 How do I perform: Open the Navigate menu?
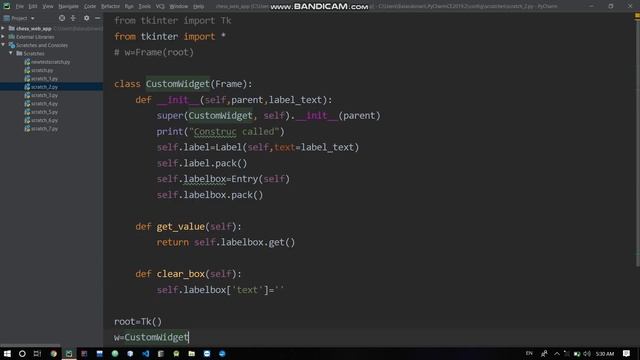68,7
